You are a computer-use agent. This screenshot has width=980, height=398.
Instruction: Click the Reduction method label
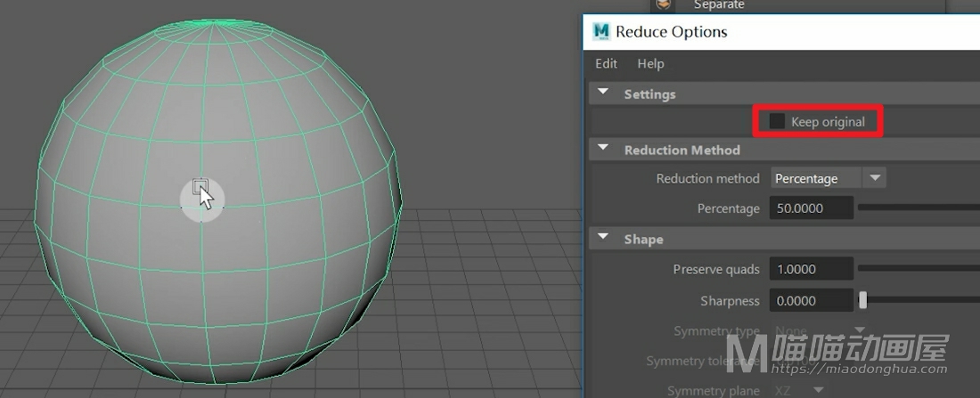point(707,179)
